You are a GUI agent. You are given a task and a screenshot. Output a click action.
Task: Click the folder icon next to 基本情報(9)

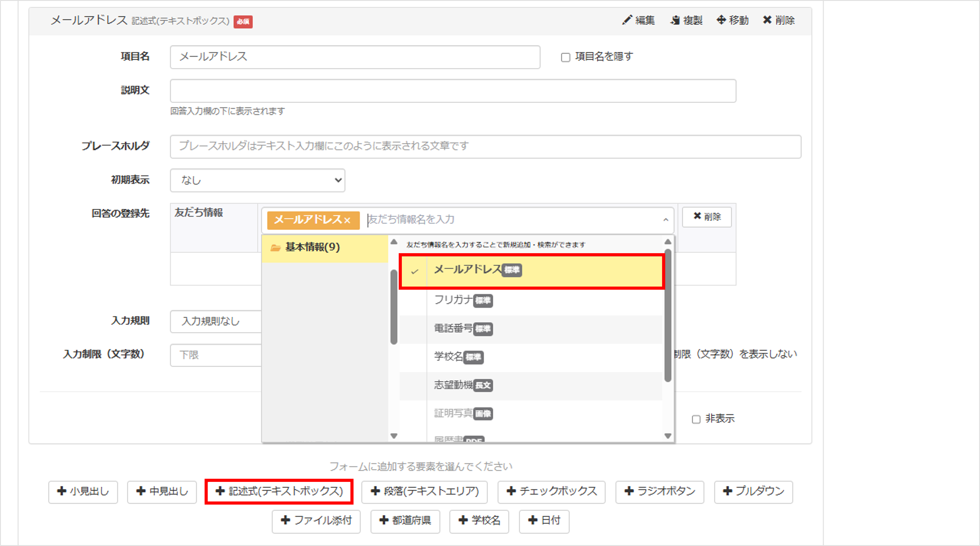tap(275, 247)
